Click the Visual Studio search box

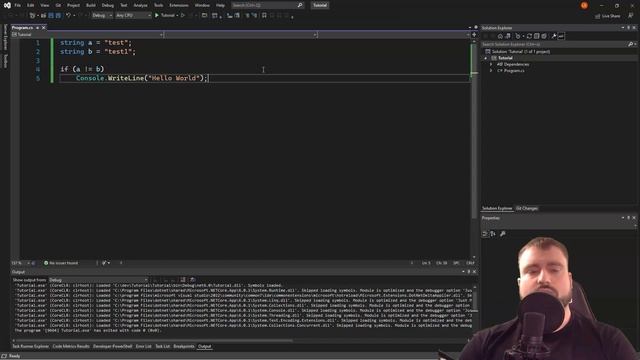tap(267, 5)
